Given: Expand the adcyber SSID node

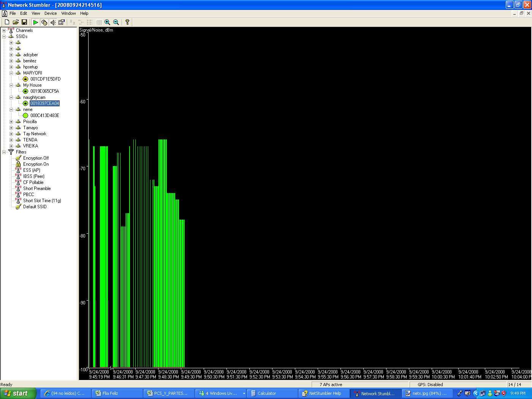Looking at the screenshot, I should pyautogui.click(x=11, y=55).
